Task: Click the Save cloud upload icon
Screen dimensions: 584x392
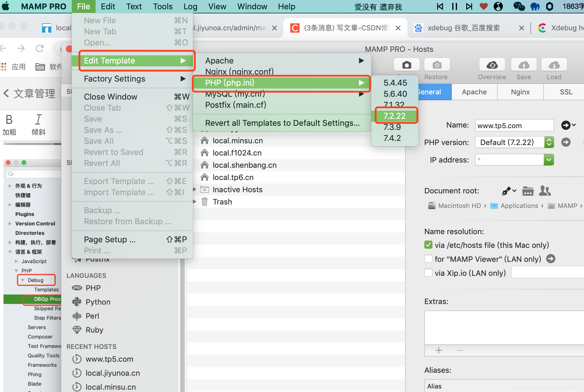Action: (524, 65)
